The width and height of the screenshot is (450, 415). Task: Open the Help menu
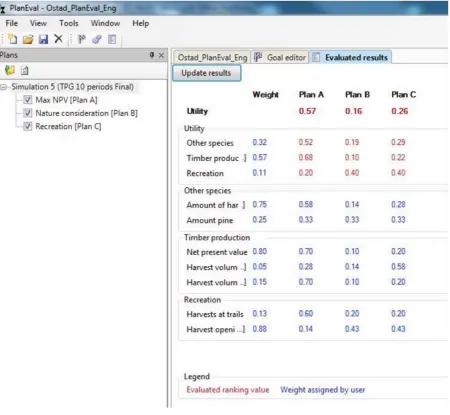[140, 23]
